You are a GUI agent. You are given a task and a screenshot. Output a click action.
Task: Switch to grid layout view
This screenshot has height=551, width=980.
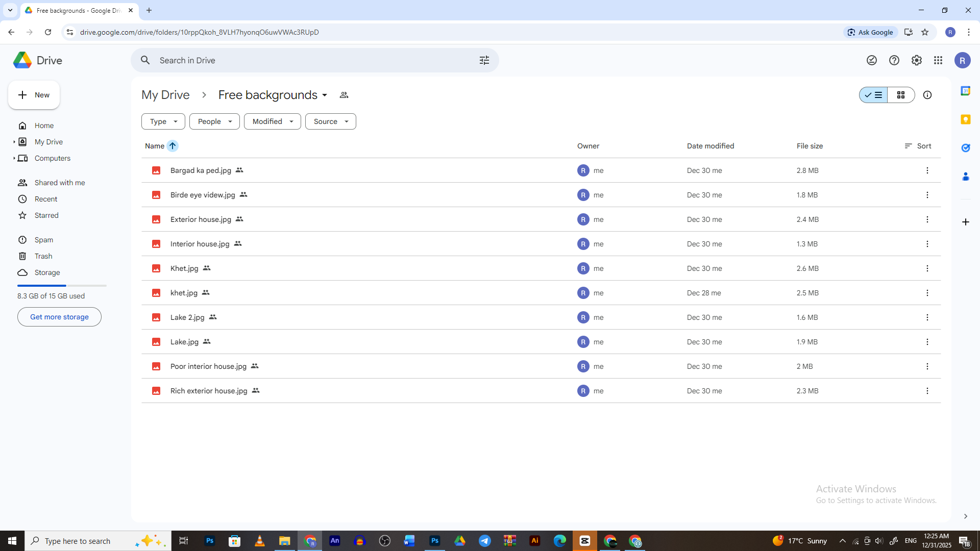[x=900, y=95]
